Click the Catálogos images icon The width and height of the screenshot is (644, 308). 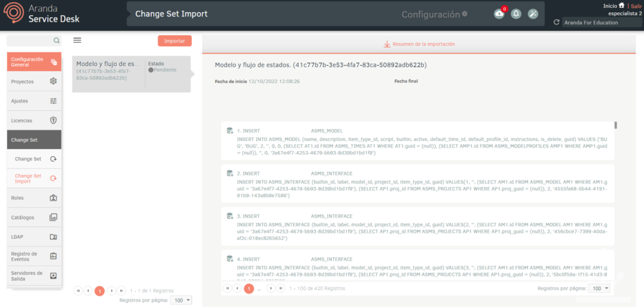click(x=53, y=217)
